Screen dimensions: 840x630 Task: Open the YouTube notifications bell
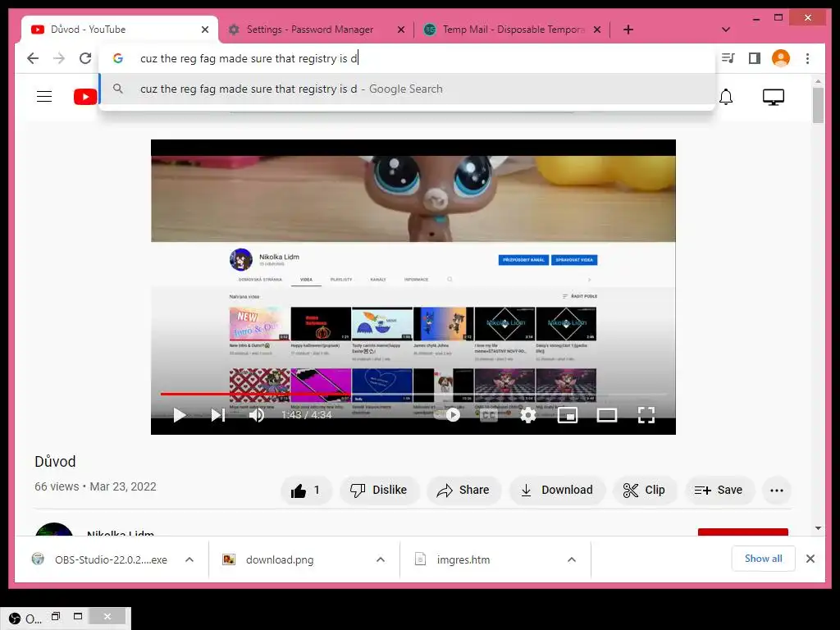pos(726,97)
